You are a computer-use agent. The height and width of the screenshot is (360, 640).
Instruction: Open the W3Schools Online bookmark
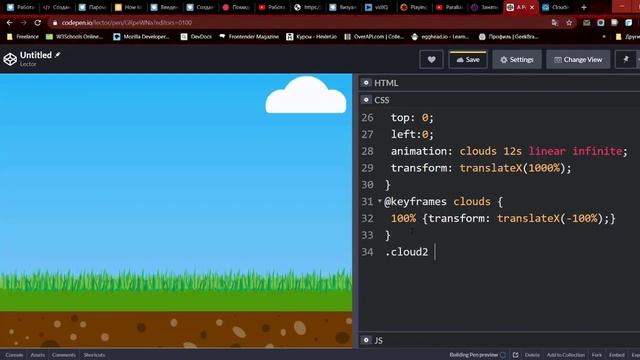click(74, 37)
